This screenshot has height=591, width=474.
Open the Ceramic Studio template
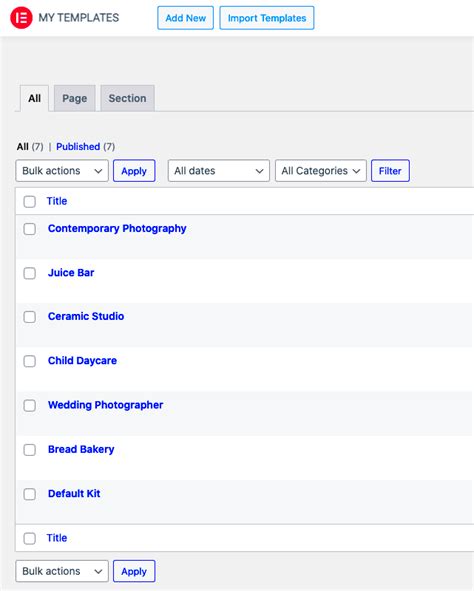click(86, 316)
